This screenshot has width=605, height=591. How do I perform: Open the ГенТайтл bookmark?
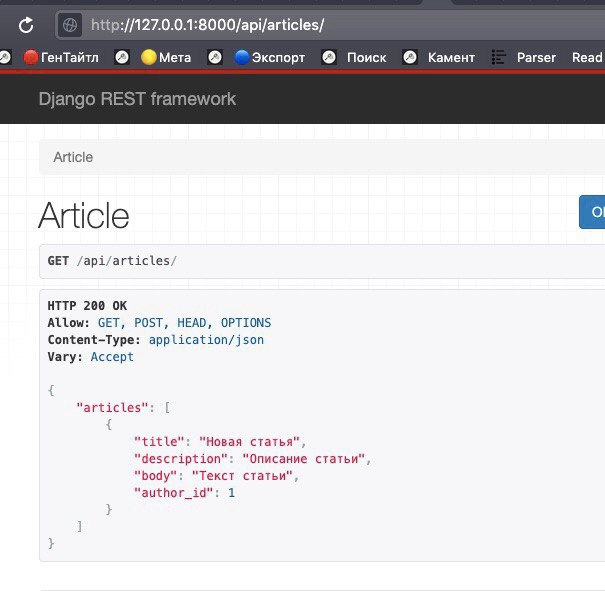tap(69, 57)
